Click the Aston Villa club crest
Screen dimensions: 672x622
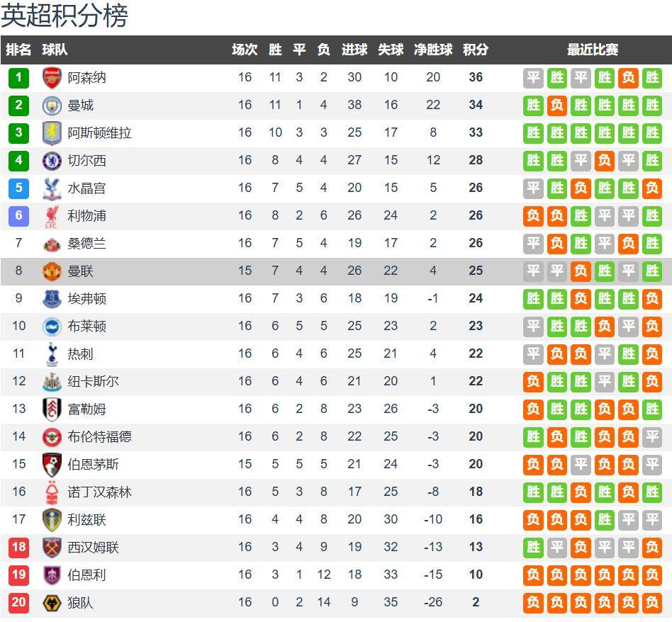pyautogui.click(x=52, y=132)
